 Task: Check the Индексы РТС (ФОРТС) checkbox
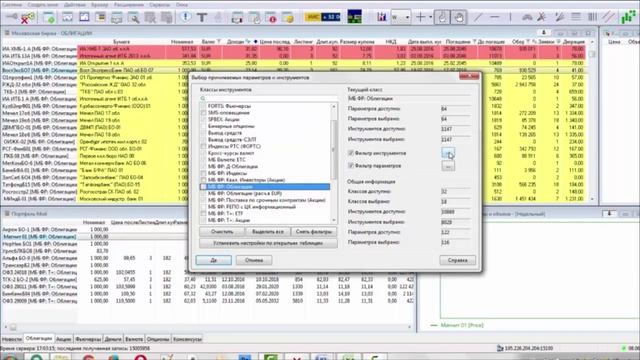click(x=203, y=146)
